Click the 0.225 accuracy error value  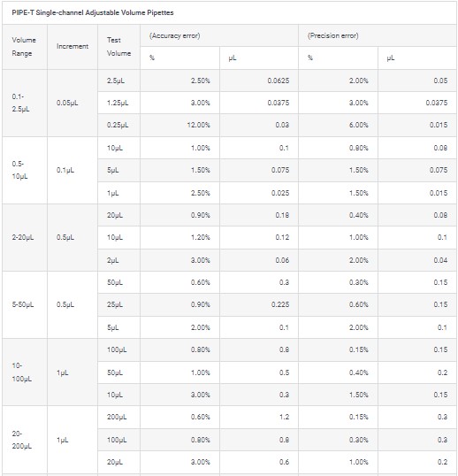[280, 304]
